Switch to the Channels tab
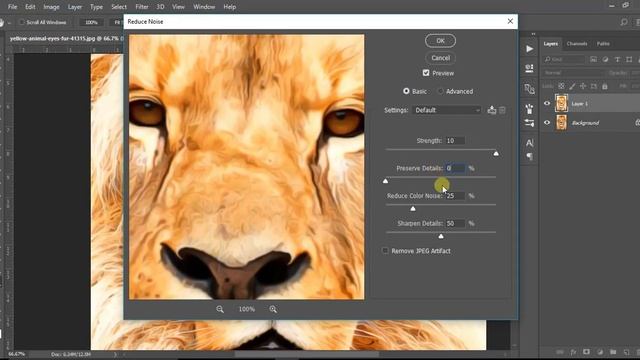This screenshot has height=360, width=640. coord(577,44)
